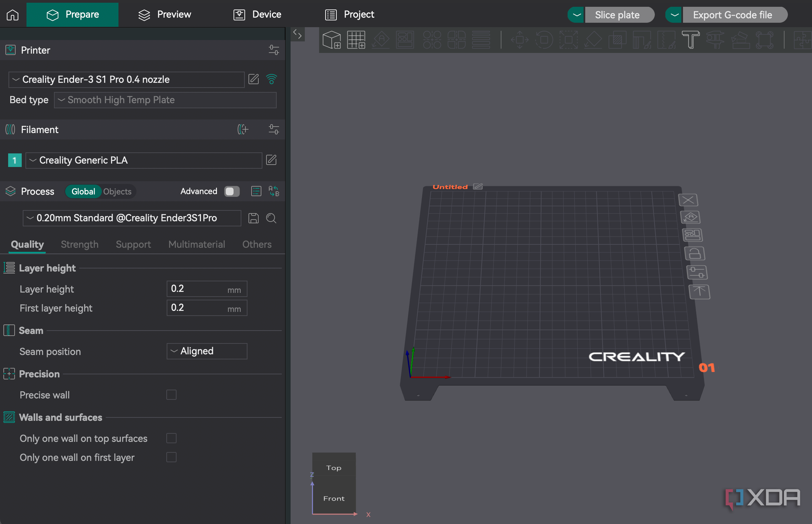Click the Home icon

click(x=13, y=15)
